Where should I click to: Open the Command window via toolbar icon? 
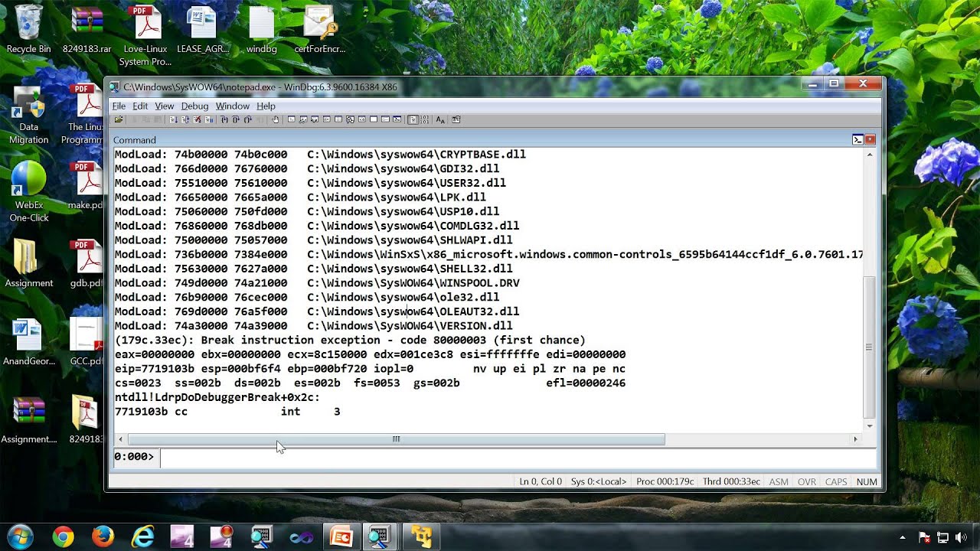coord(291,119)
